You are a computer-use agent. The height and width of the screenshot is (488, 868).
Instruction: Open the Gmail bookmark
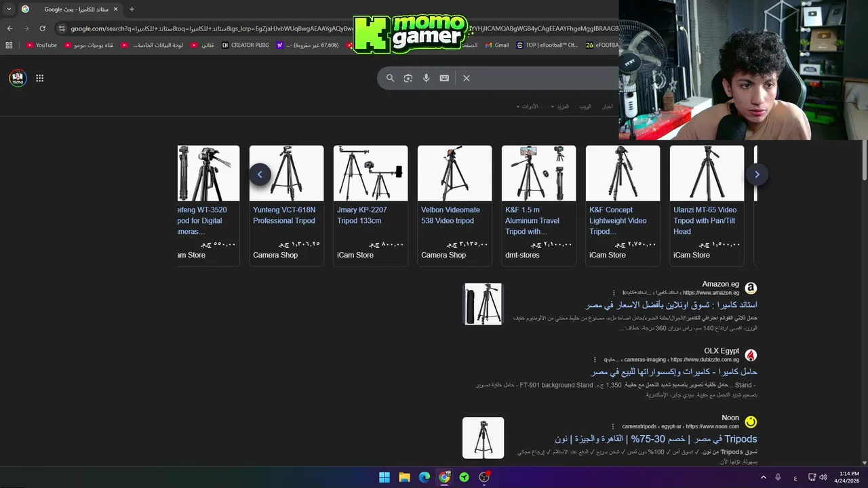point(497,45)
